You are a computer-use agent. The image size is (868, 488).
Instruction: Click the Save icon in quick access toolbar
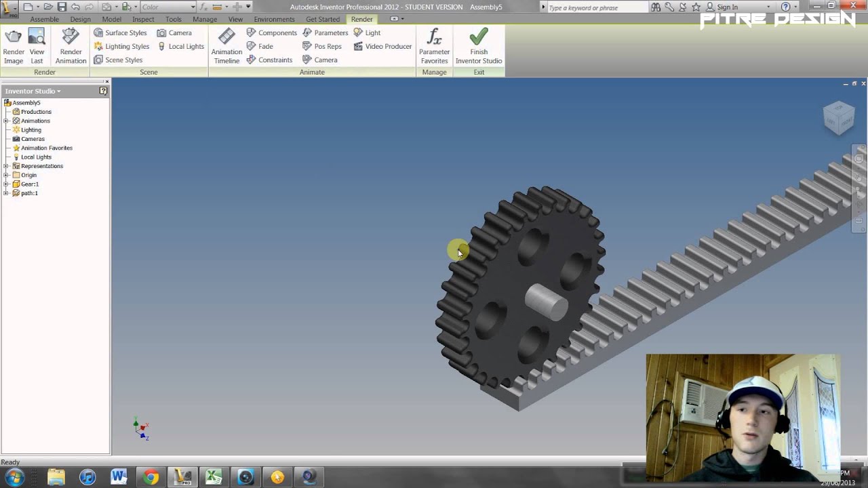[62, 7]
